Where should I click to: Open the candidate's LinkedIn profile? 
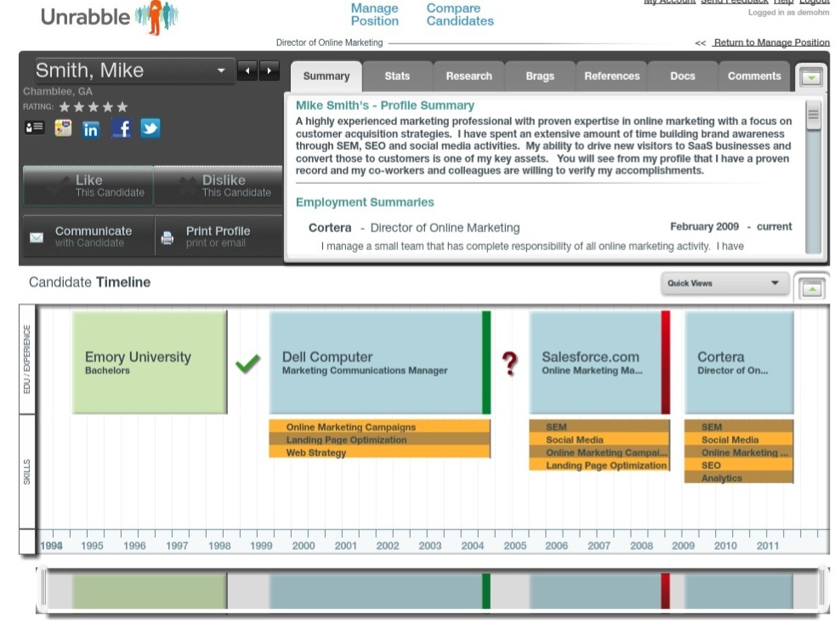tap(90, 129)
